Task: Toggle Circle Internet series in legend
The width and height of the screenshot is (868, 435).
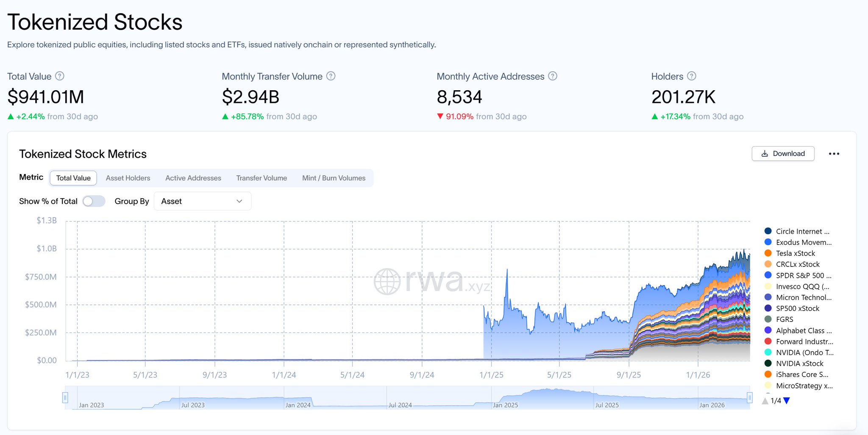Action: pyautogui.click(x=798, y=231)
